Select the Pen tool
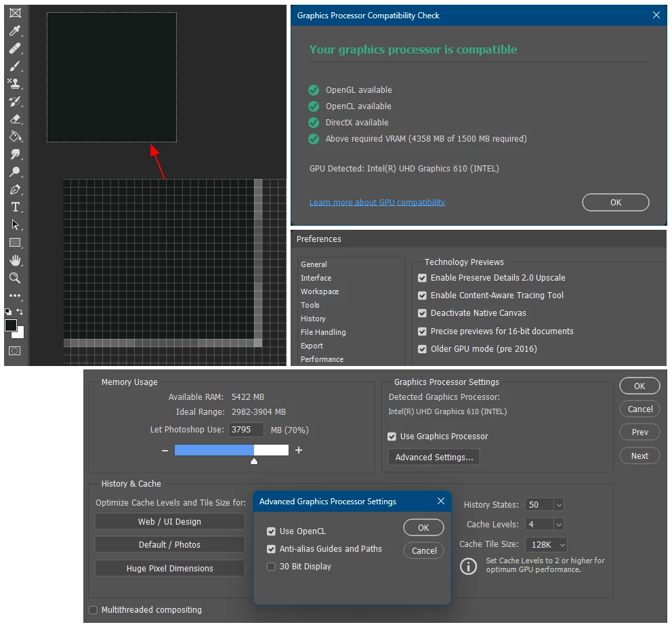The height and width of the screenshot is (629, 672). tap(15, 190)
